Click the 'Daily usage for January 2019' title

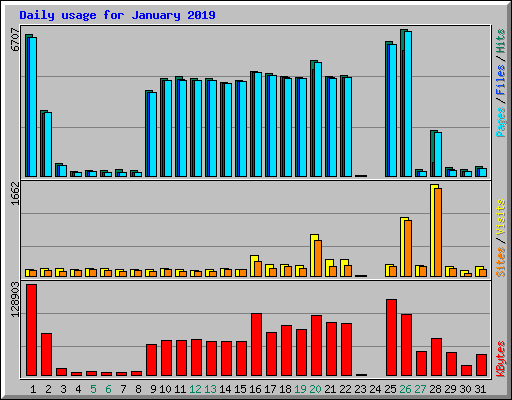click(117, 15)
